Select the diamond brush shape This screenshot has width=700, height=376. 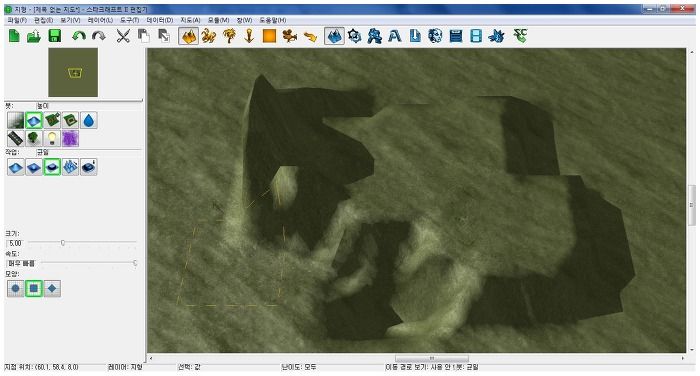tap(52, 288)
